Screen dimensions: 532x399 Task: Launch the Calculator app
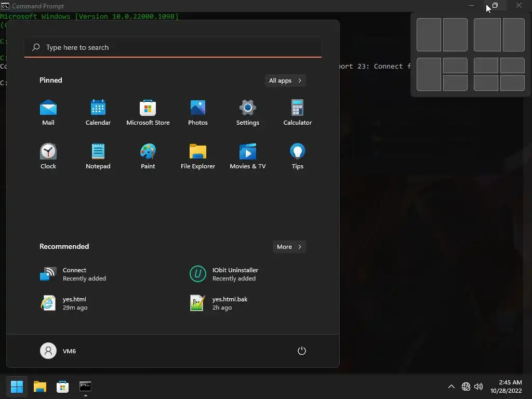(x=298, y=113)
